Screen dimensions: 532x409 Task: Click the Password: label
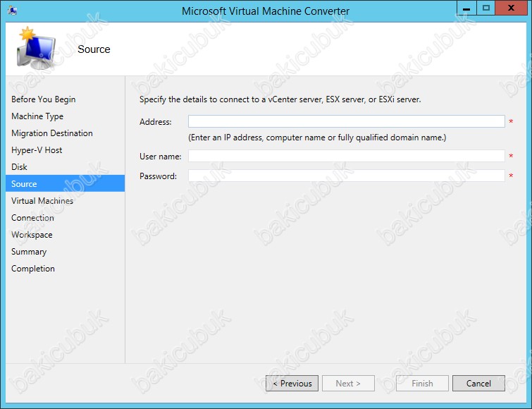(x=158, y=176)
